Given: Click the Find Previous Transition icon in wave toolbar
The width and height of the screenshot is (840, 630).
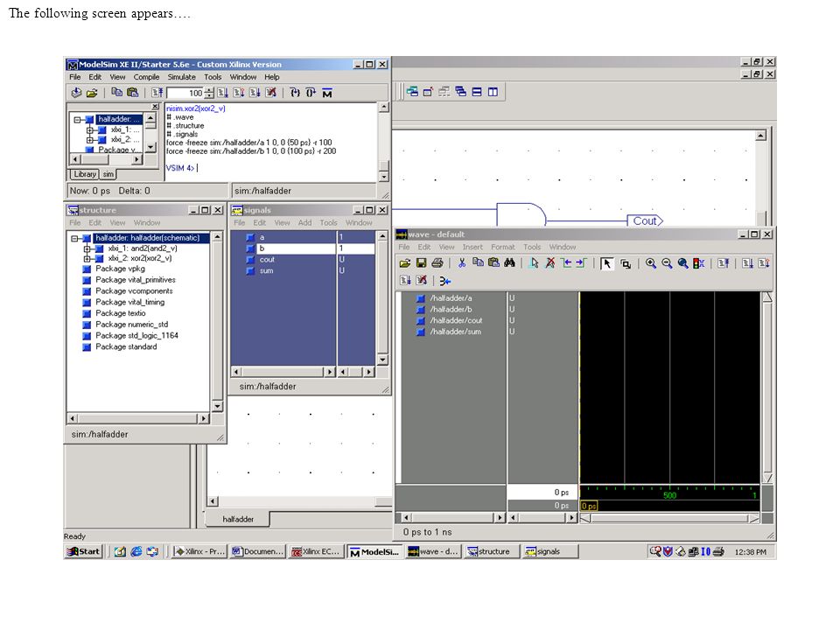Looking at the screenshot, I should [x=566, y=263].
